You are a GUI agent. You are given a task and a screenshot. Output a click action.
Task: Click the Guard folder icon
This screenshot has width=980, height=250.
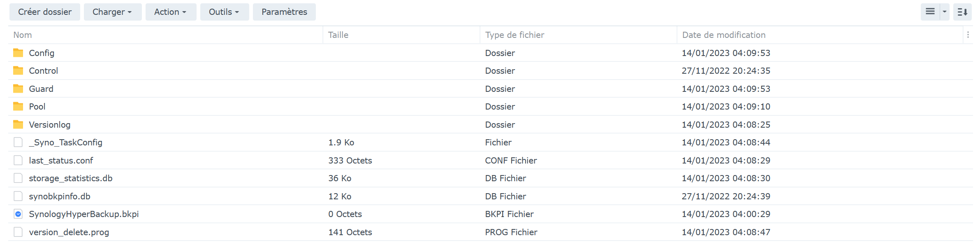click(x=18, y=89)
